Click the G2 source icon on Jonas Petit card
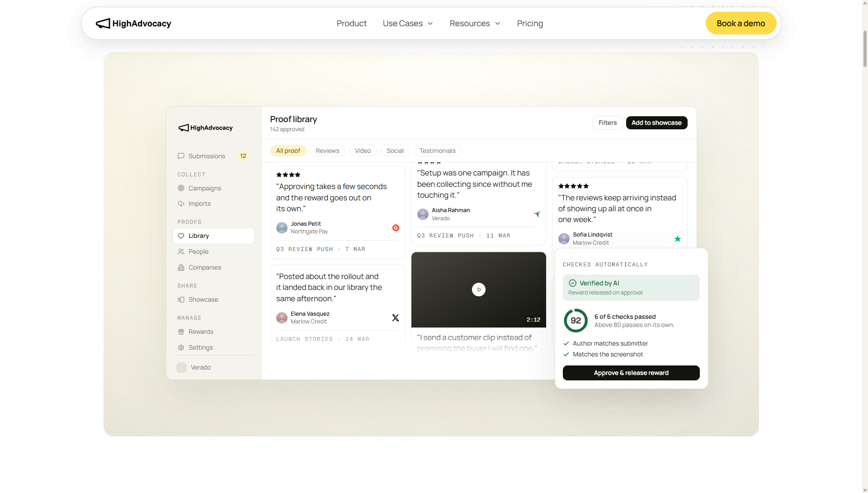The height and width of the screenshot is (493, 868). click(396, 228)
